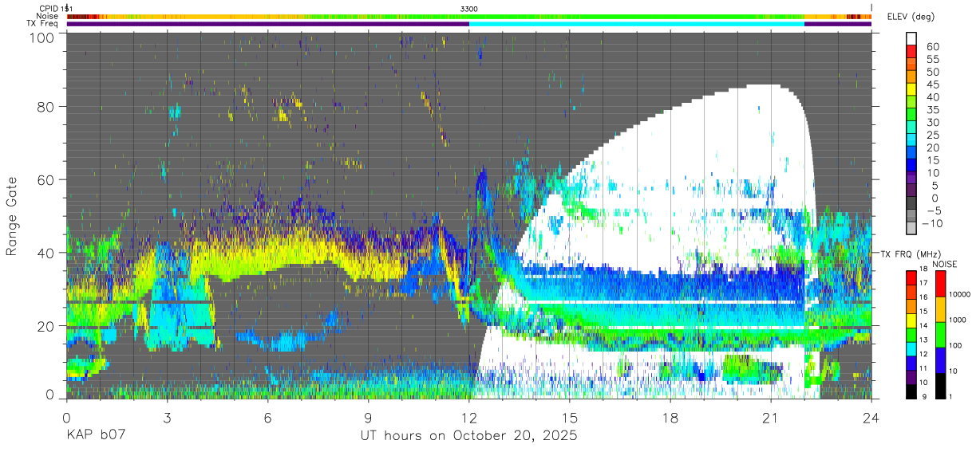The height and width of the screenshot is (452, 980).
Task: Click the 30 label on ELEV scale
Action: click(933, 122)
